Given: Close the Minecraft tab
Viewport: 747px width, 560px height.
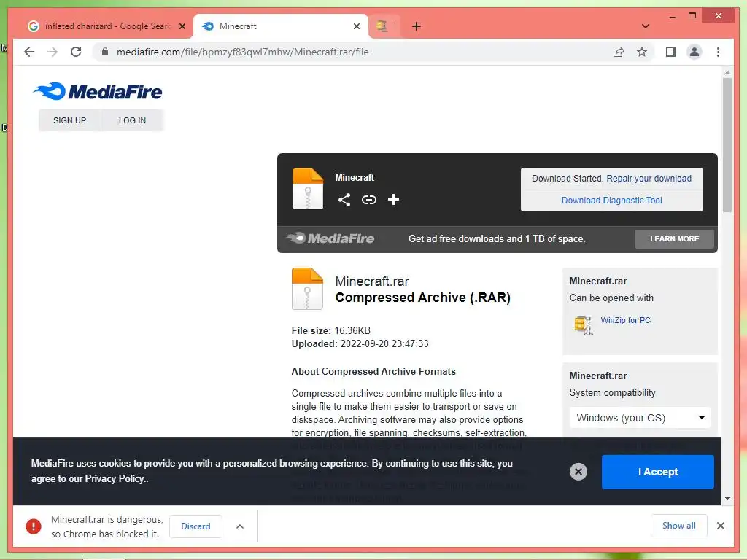Looking at the screenshot, I should 356,26.
